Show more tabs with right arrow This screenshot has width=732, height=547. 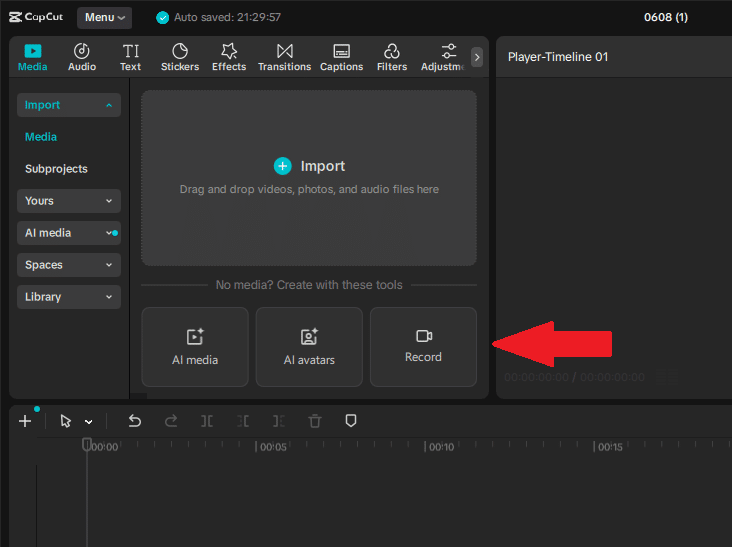click(x=477, y=57)
